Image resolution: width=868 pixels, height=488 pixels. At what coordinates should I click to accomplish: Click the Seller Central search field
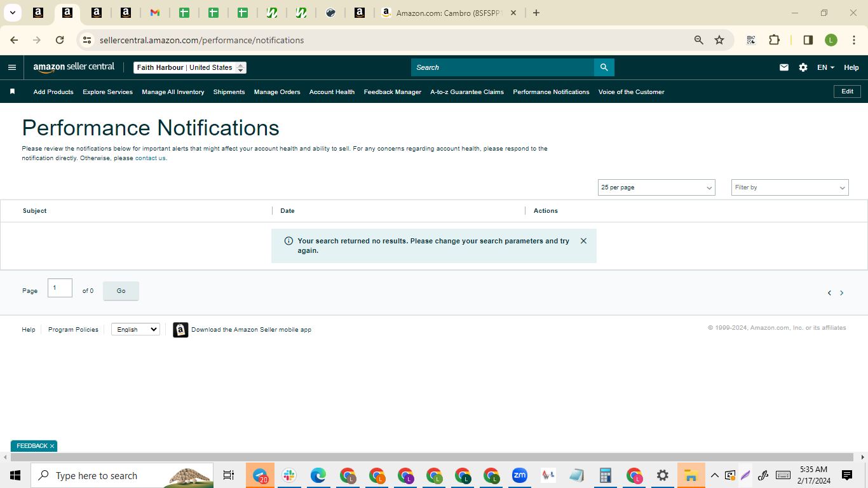503,67
